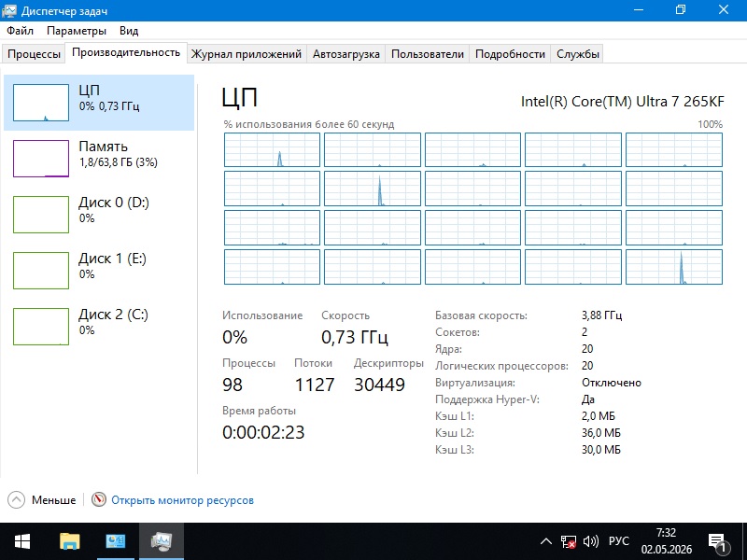The image size is (747, 560).
Task: Open the Windows Start menu
Action: coord(22,541)
